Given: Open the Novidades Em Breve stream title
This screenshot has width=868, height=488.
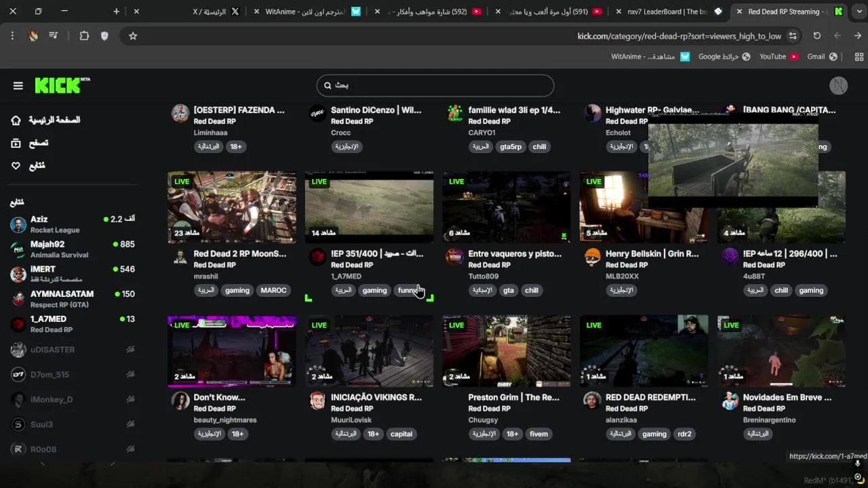Looking at the screenshot, I should (787, 397).
